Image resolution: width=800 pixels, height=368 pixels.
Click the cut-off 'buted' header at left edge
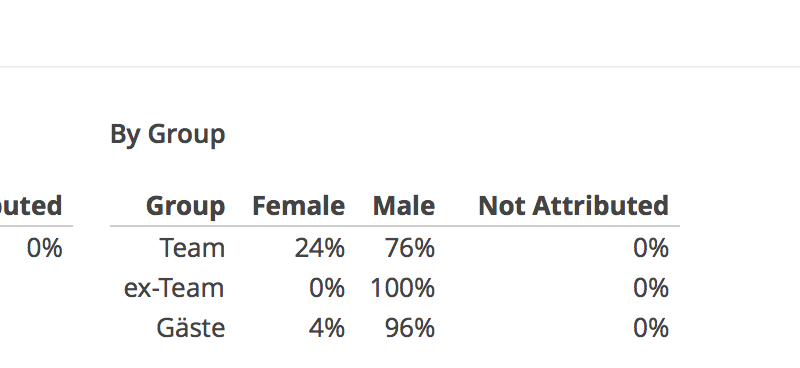point(31,206)
